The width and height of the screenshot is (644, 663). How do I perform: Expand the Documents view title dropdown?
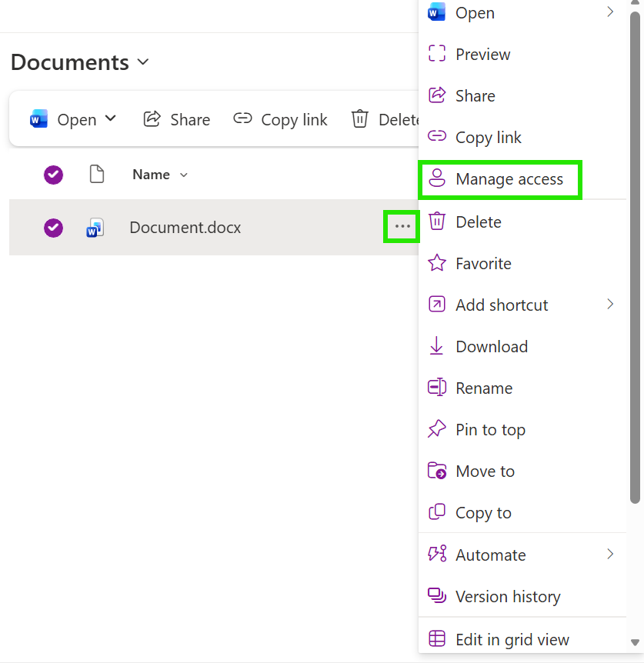[x=143, y=62]
